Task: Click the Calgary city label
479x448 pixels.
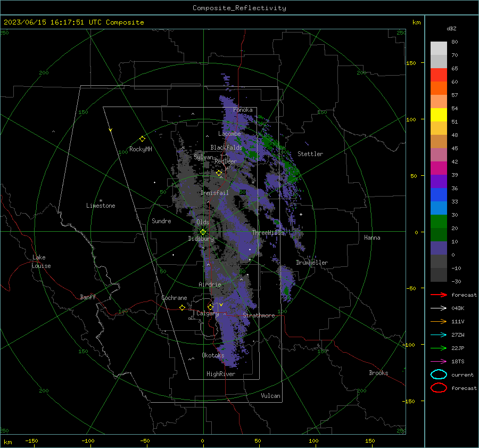Action: point(208,313)
